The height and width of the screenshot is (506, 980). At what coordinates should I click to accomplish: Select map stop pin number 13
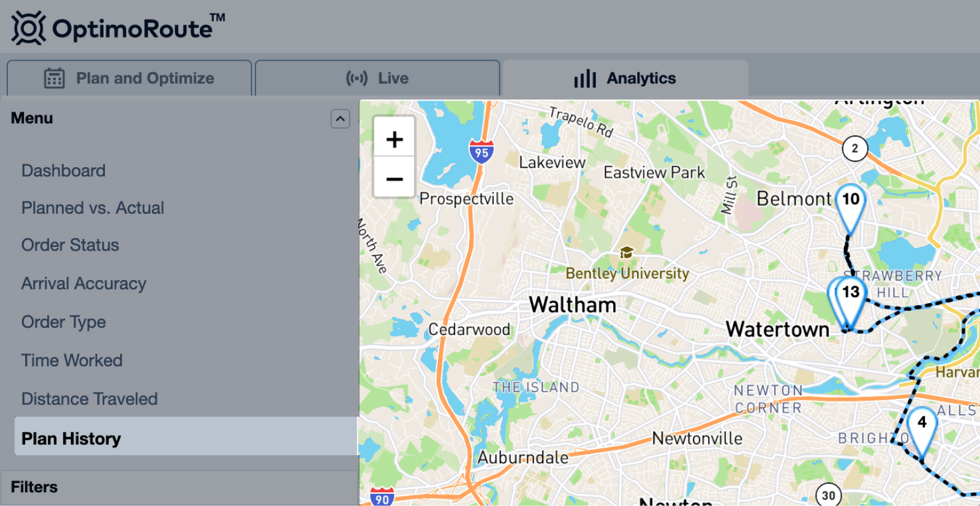[x=851, y=295]
